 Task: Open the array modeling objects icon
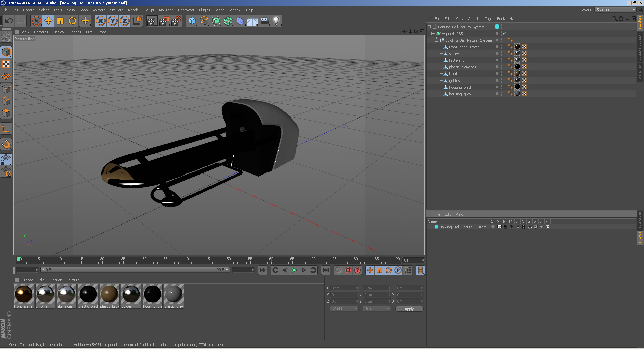(x=228, y=21)
